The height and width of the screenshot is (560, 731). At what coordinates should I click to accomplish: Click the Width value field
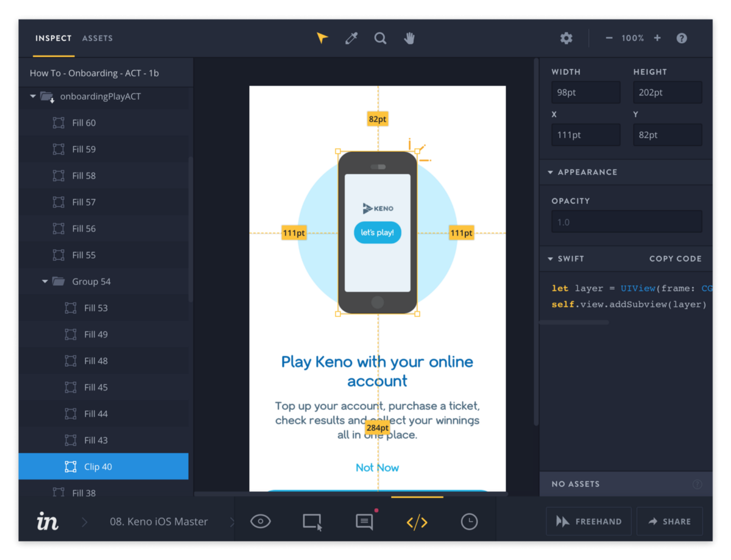[586, 93]
